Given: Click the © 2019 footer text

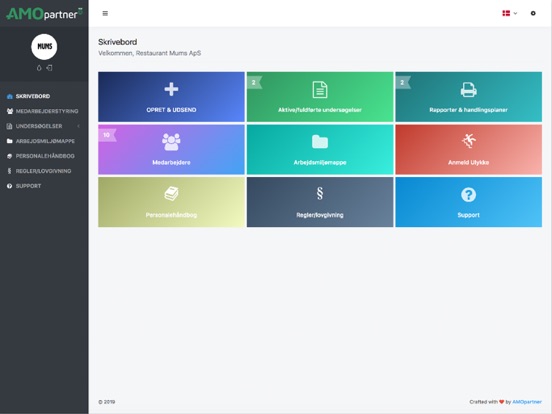Looking at the screenshot, I should point(107,402).
